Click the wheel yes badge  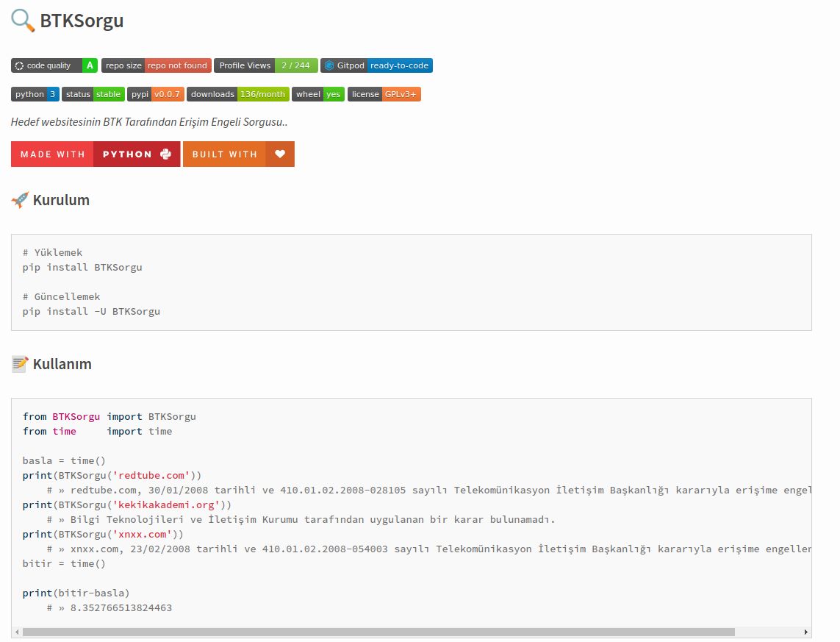pos(318,94)
